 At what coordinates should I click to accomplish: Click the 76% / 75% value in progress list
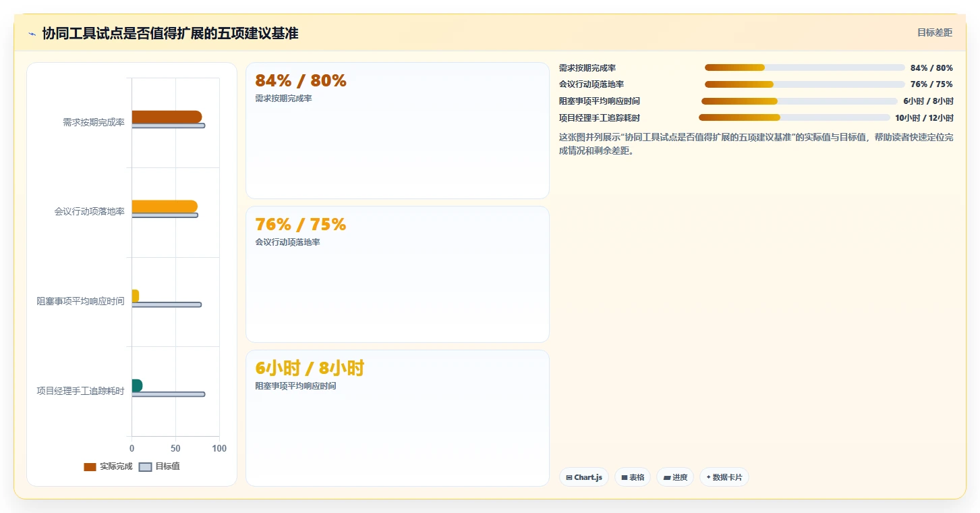[931, 84]
